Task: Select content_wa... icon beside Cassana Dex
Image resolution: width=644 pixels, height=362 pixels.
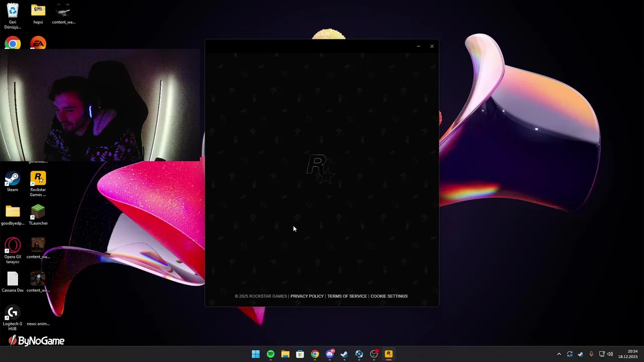Action: (x=38, y=282)
